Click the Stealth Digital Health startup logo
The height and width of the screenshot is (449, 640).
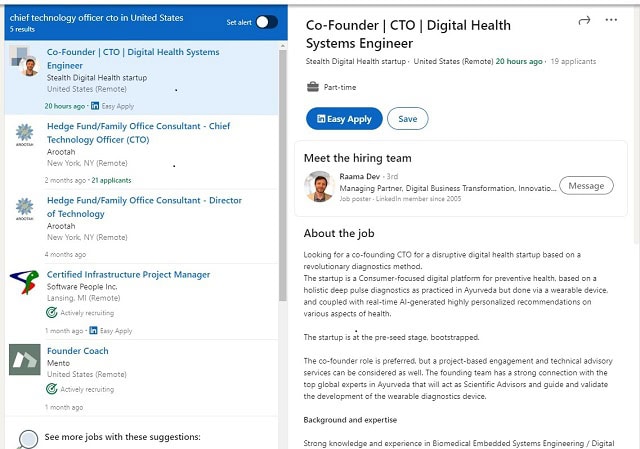24,61
